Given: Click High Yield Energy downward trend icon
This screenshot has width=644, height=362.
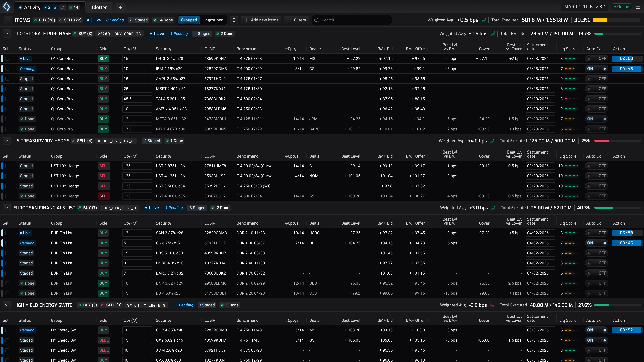Looking at the screenshot, I should (492, 305).
